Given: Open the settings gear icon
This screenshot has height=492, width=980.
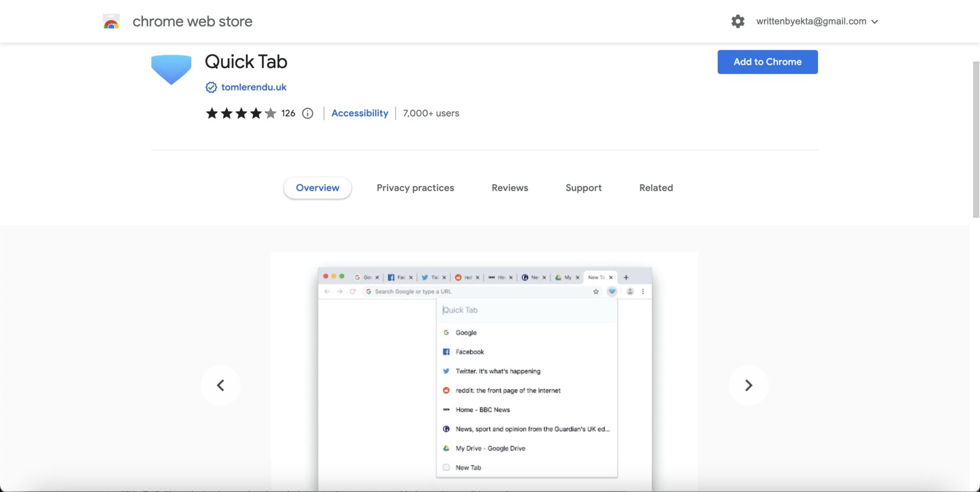Looking at the screenshot, I should [x=738, y=21].
